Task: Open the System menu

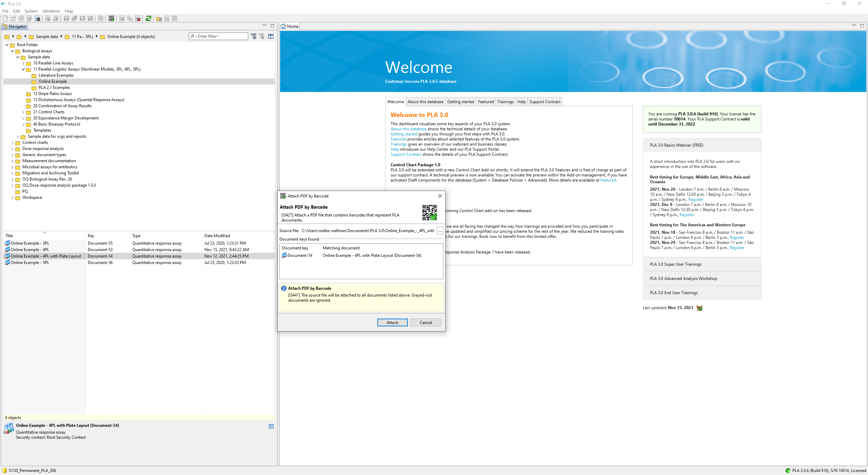Action: [31, 11]
